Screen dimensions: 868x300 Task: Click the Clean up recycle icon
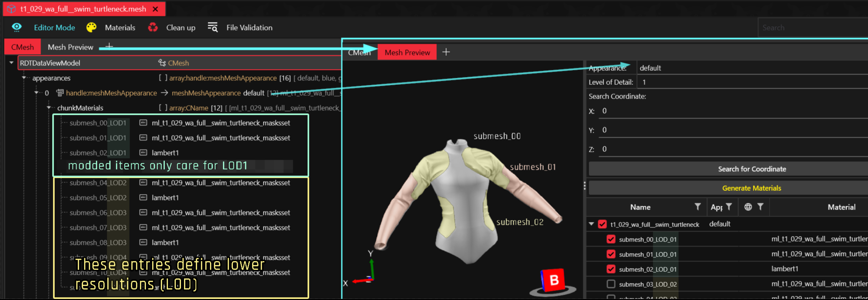(153, 28)
